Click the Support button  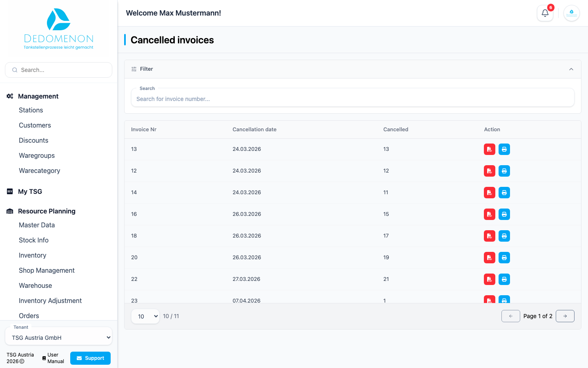click(90, 358)
